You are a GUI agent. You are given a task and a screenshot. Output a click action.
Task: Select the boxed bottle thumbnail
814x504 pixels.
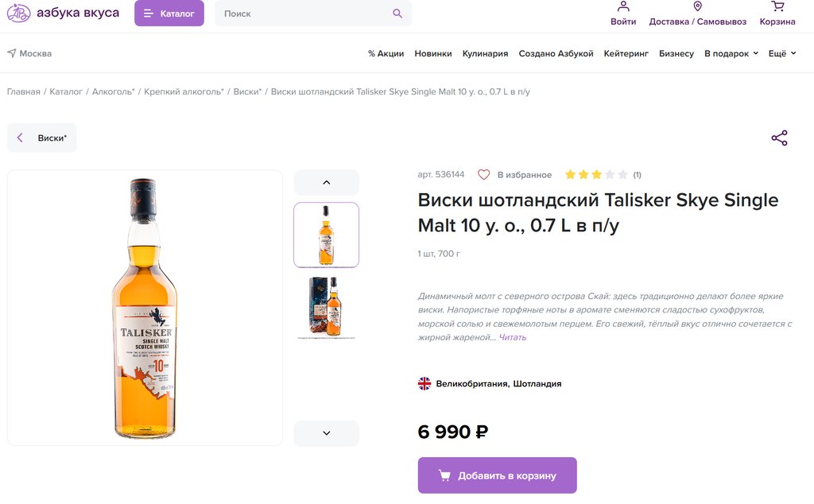[326, 307]
